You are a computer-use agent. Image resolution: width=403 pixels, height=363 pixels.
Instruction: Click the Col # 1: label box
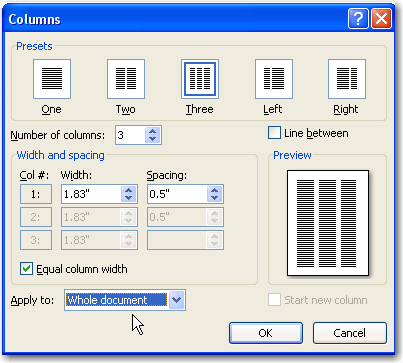point(36,194)
